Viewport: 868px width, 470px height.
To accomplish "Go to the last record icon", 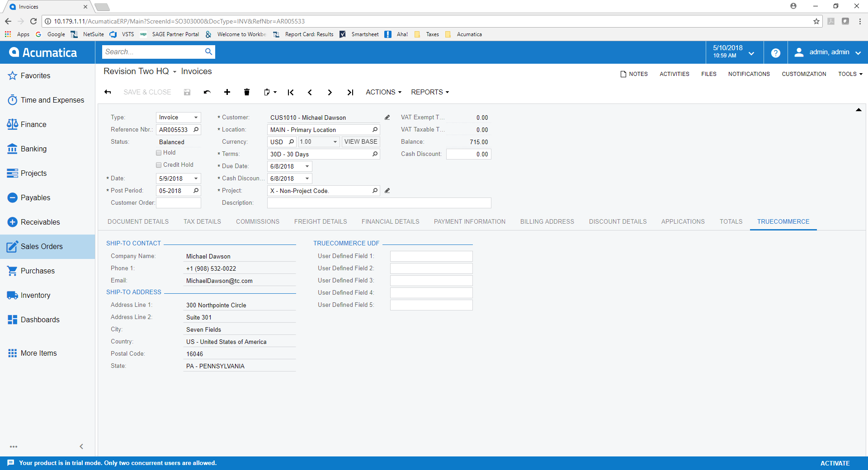I will (350, 92).
